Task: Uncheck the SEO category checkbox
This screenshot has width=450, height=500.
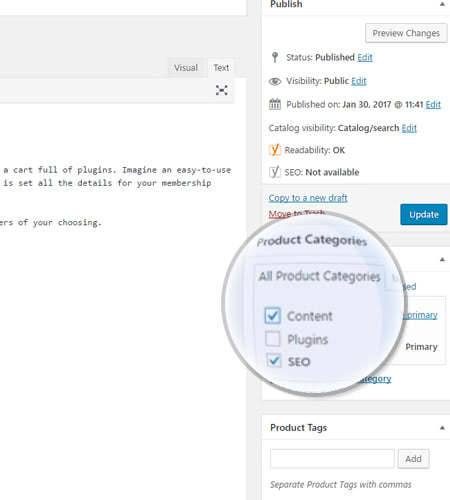Action: [x=274, y=361]
